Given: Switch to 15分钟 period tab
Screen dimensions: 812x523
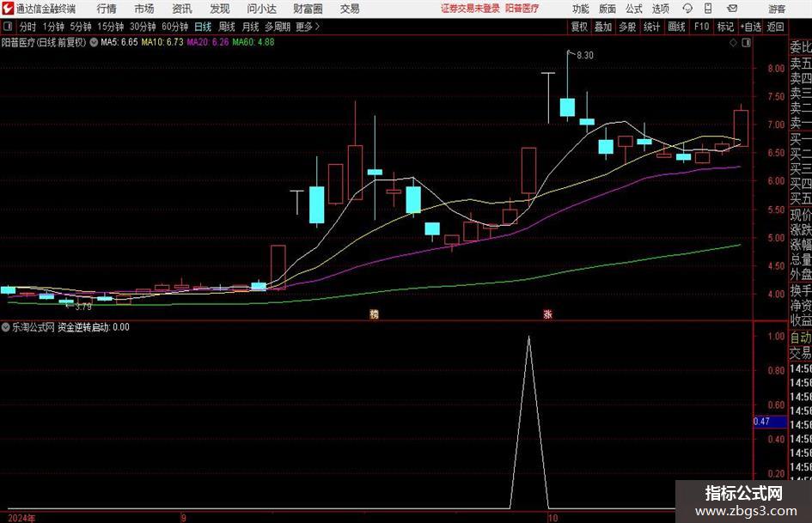Looking at the screenshot, I should click(110, 27).
